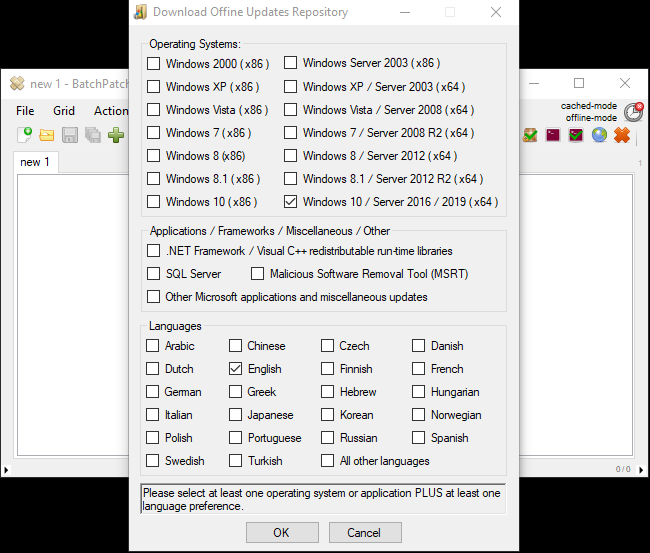The width and height of the screenshot is (650, 553).
Task: Check the Russian language checkbox
Action: 327,438
